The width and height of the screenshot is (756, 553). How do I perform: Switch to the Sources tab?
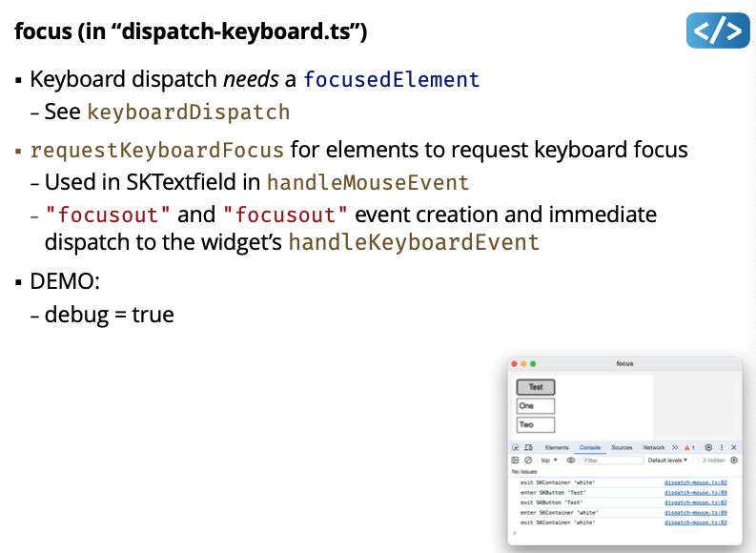coord(622,447)
